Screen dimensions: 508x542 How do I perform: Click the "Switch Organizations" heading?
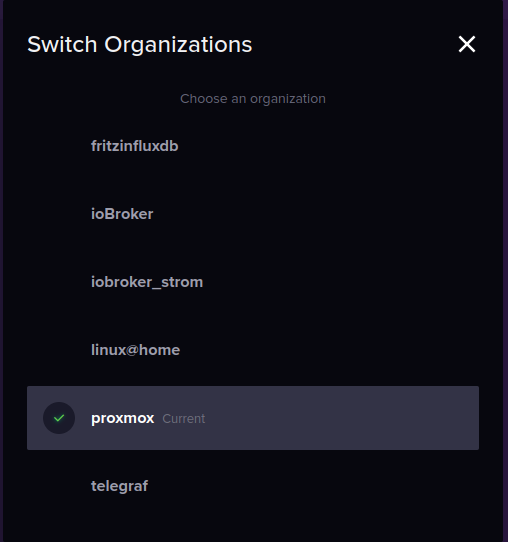coord(140,45)
